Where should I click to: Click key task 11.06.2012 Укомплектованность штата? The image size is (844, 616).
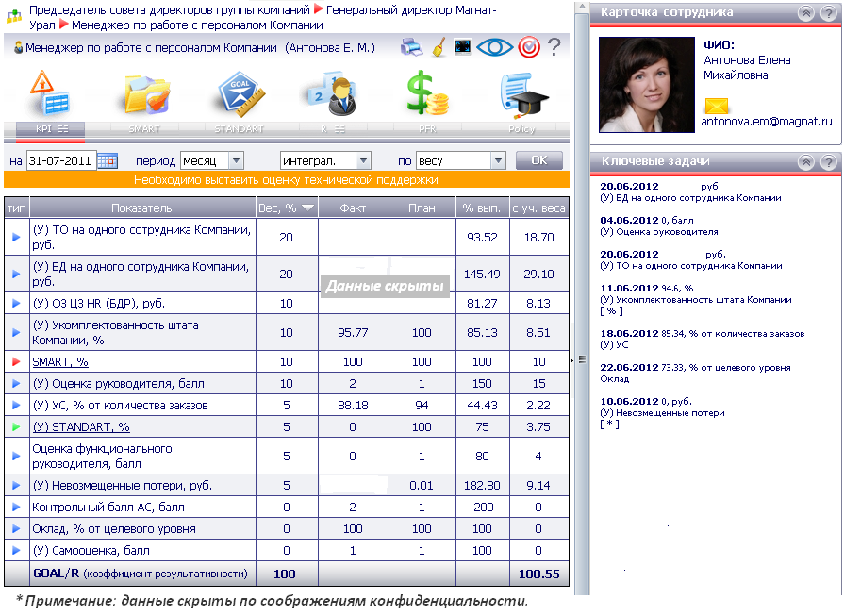(696, 300)
